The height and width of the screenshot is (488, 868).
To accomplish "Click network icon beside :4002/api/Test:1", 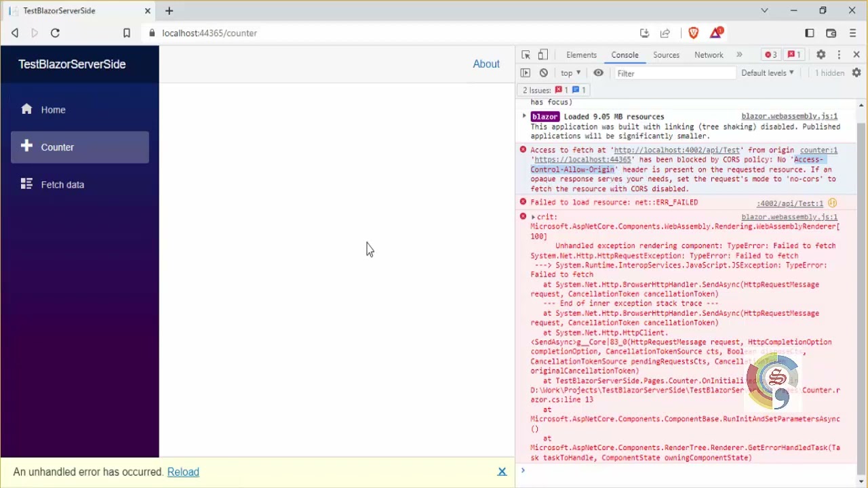I will [832, 203].
